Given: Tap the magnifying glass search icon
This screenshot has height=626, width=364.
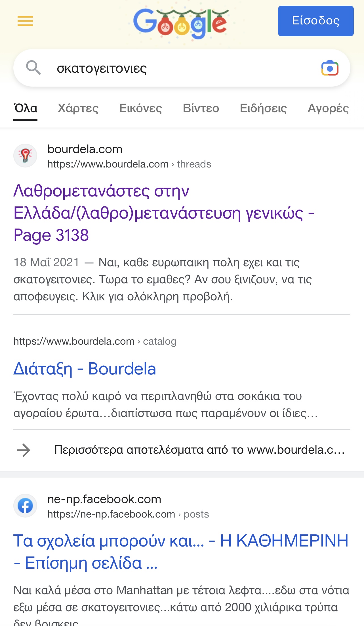Looking at the screenshot, I should (x=33, y=68).
